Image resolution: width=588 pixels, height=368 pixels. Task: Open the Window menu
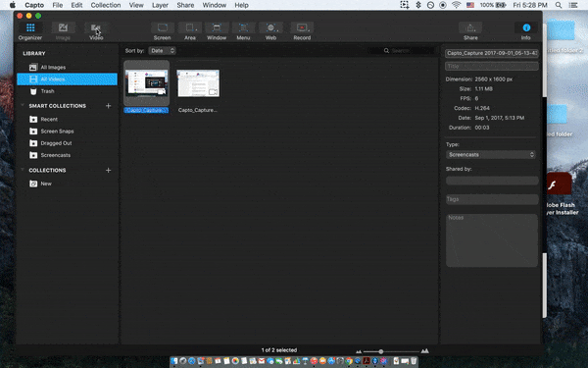[x=215, y=5]
